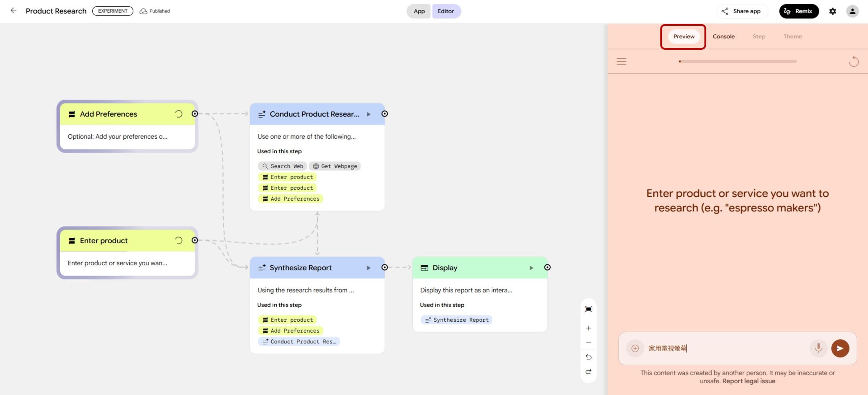Viewport: 868px width, 395px height.
Task: Run the Synthesize Report step arrow
Action: (368, 268)
